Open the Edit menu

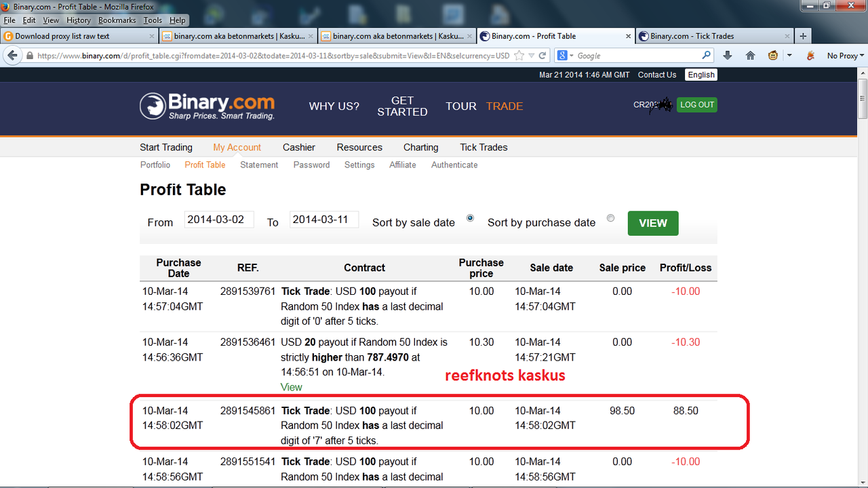(x=29, y=20)
